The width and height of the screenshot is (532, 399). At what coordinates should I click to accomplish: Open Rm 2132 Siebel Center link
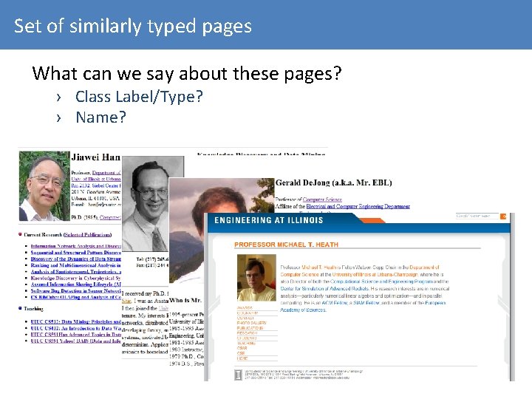96,185
